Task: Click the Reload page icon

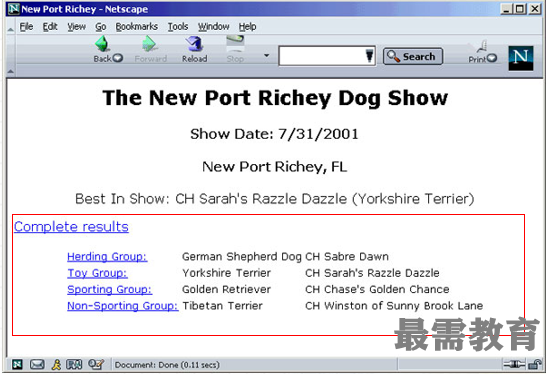Action: coord(194,44)
